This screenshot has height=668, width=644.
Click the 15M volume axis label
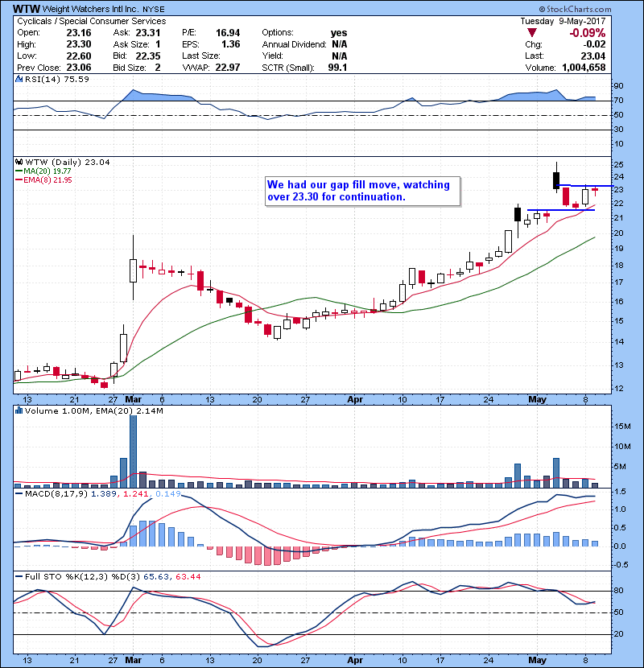(622, 427)
